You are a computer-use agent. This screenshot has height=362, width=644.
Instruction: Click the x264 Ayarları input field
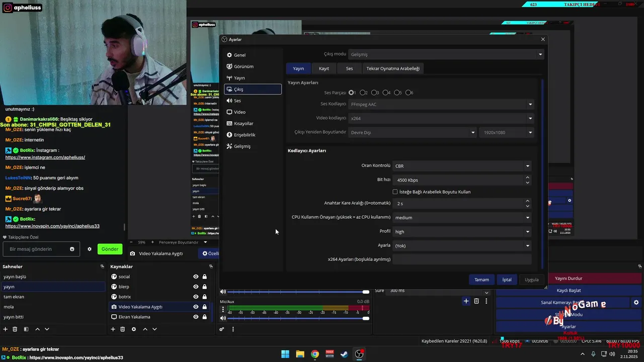[x=462, y=259]
